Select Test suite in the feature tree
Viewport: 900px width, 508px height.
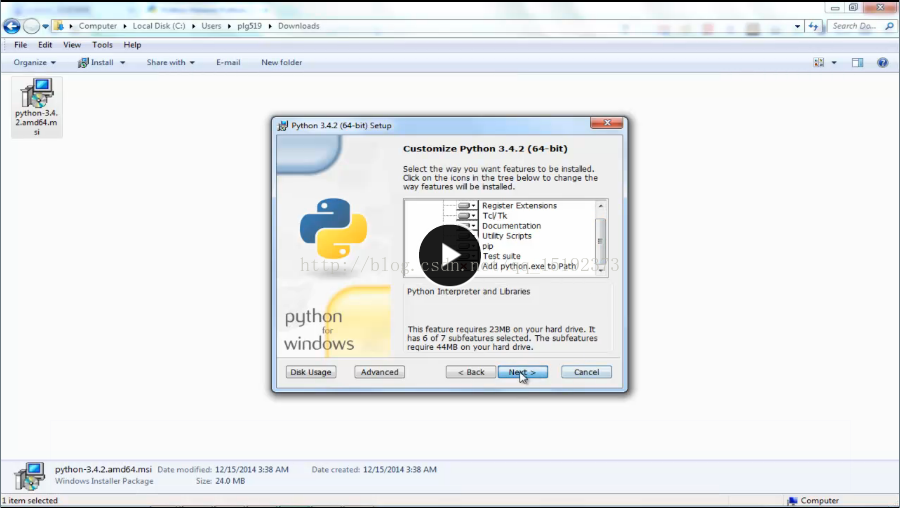(x=502, y=256)
